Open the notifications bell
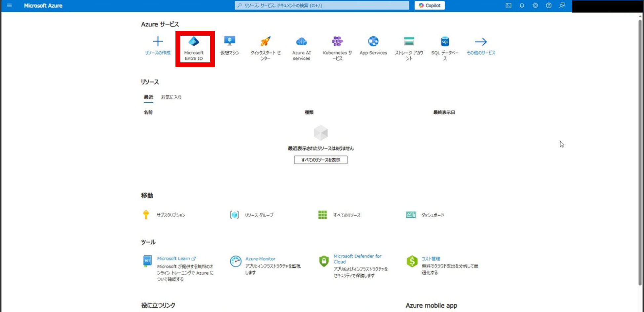Viewport: 644px width, 312px height. click(522, 6)
